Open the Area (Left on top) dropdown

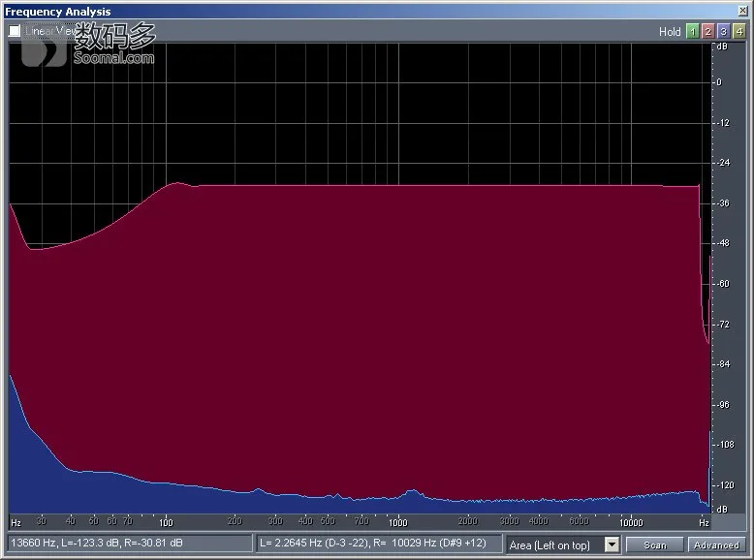(612, 544)
